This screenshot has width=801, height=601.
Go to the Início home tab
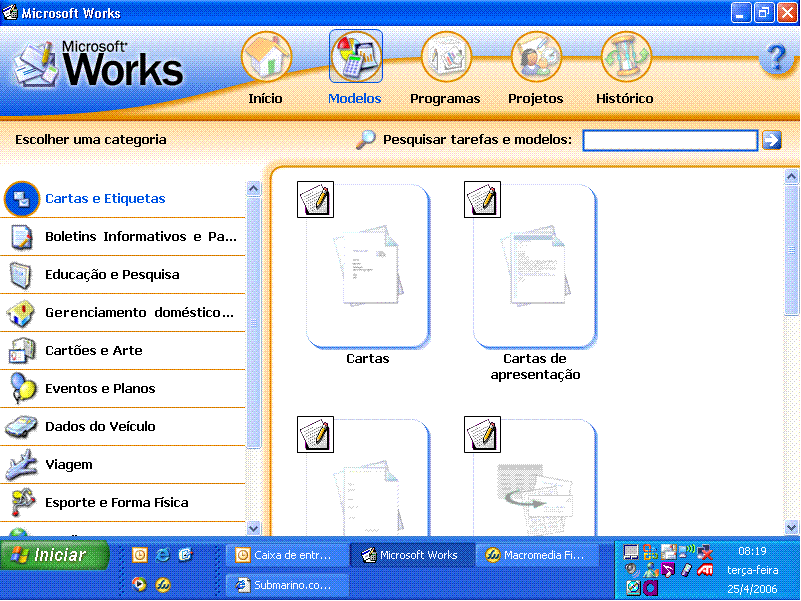click(266, 68)
